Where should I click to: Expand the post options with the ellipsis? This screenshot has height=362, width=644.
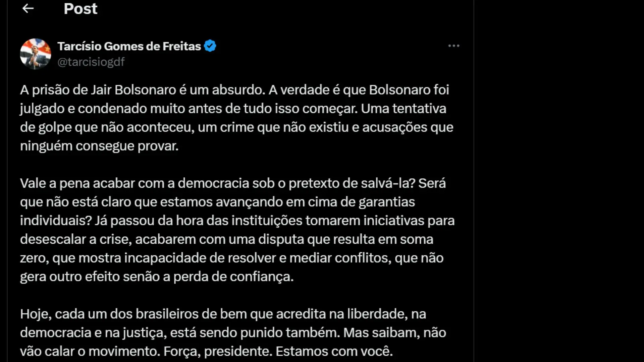(x=453, y=46)
